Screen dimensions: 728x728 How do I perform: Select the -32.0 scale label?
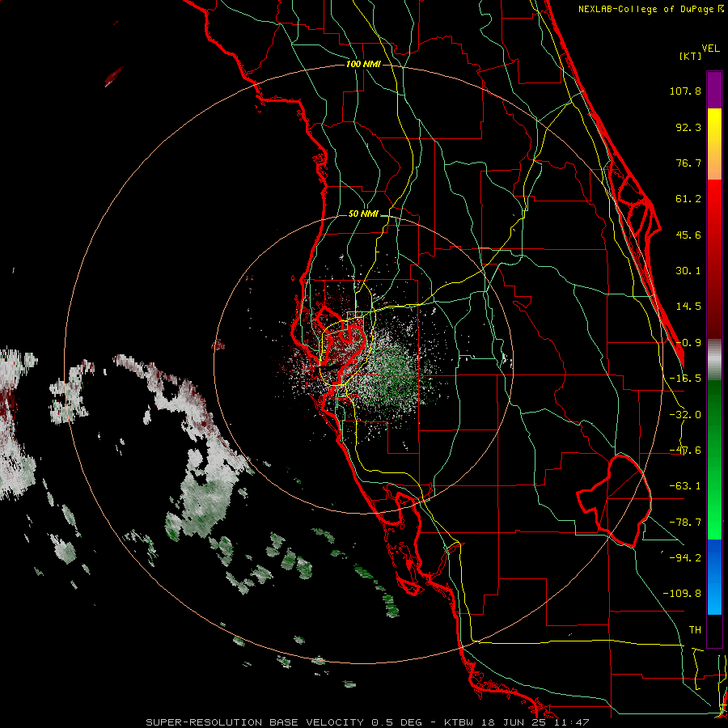click(x=685, y=415)
